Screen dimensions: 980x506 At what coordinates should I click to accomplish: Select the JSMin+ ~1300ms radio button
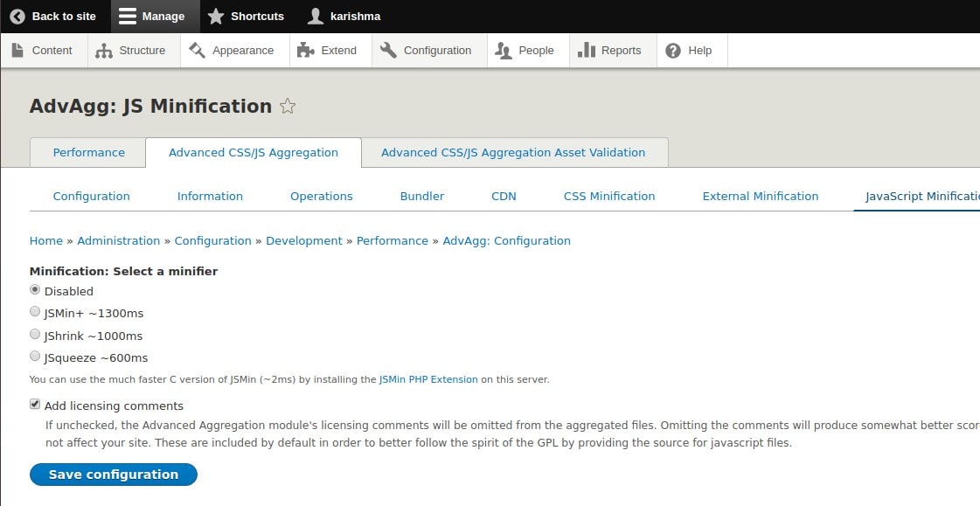[x=35, y=312]
